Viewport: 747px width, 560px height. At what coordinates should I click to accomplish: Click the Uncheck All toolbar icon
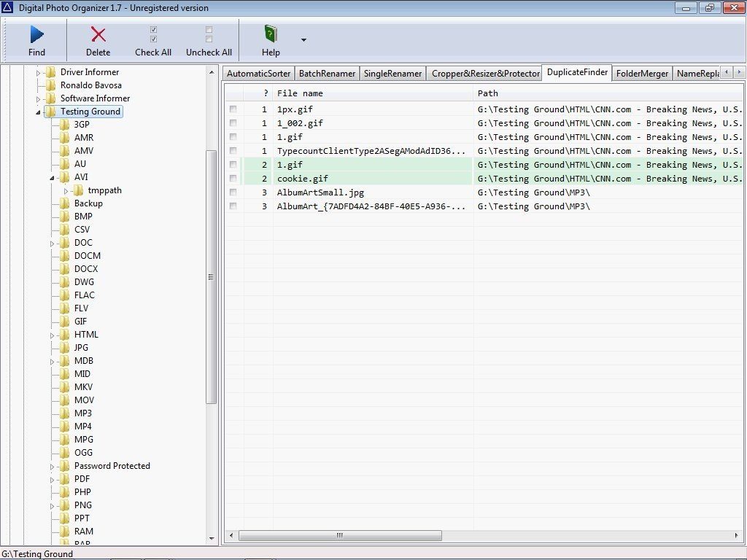coord(209,33)
